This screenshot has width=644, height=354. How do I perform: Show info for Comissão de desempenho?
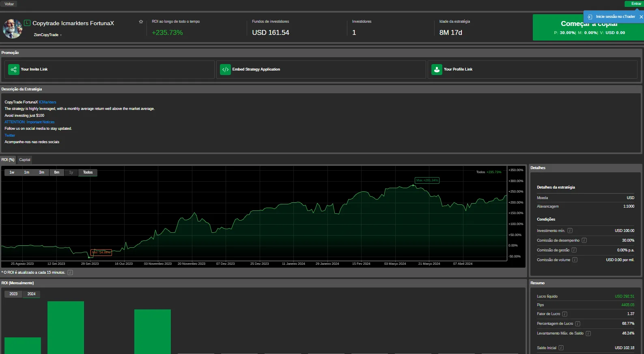pos(584,240)
